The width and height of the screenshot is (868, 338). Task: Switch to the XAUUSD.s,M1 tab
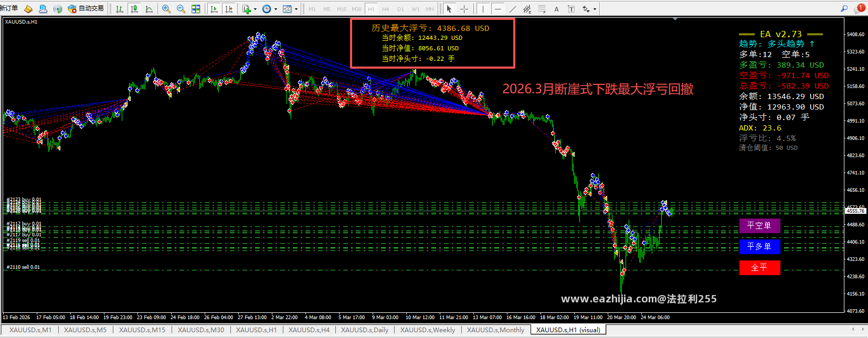pos(30,330)
